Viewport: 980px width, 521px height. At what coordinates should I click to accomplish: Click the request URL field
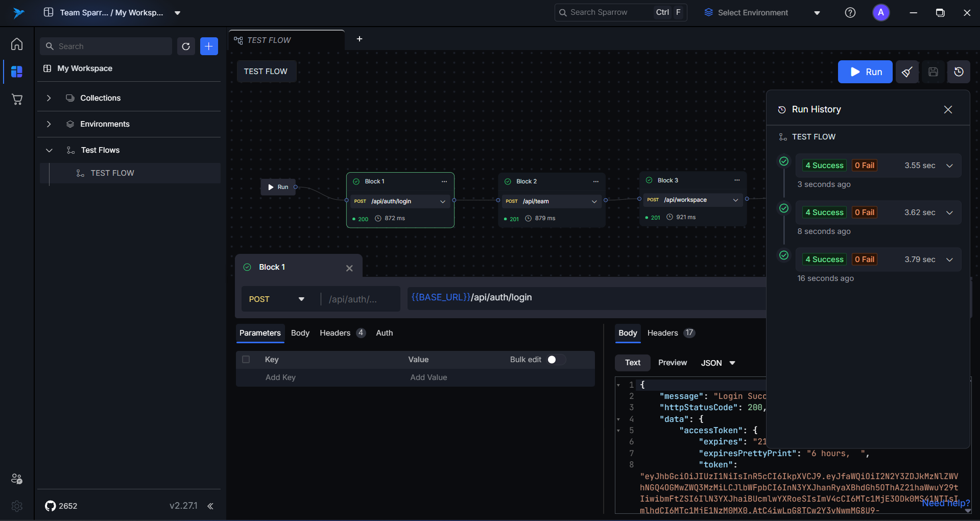pos(586,298)
